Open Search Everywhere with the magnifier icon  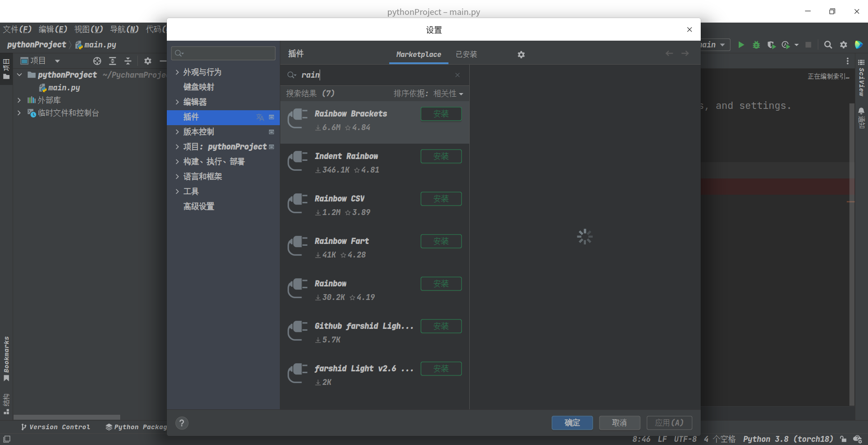[x=828, y=45]
